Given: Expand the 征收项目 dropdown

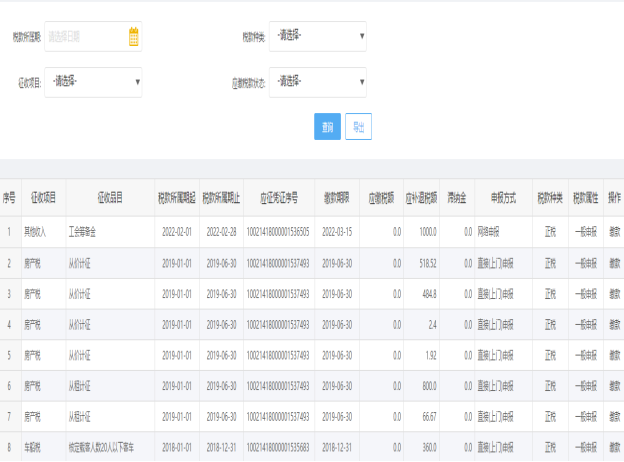Looking at the screenshot, I should (x=93, y=82).
